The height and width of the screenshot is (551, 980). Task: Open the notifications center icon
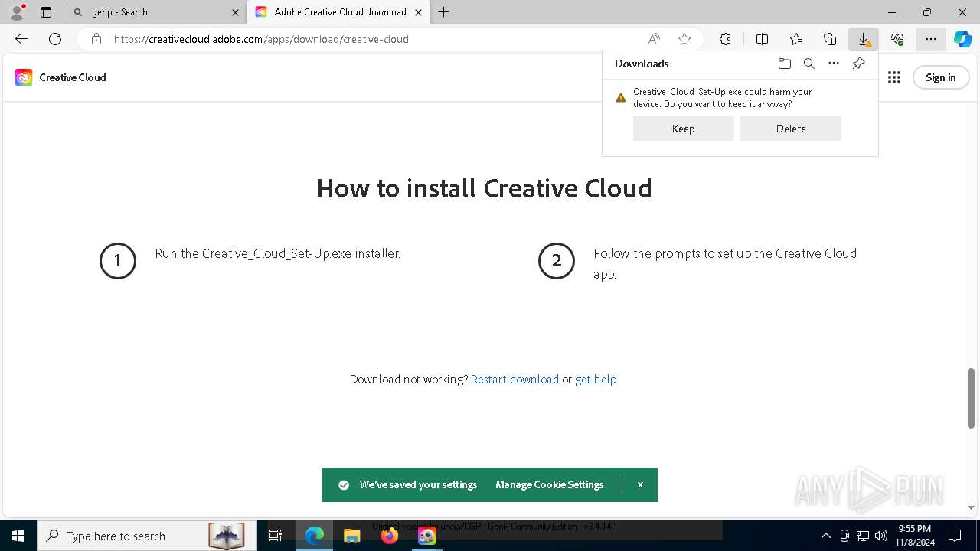point(955,536)
